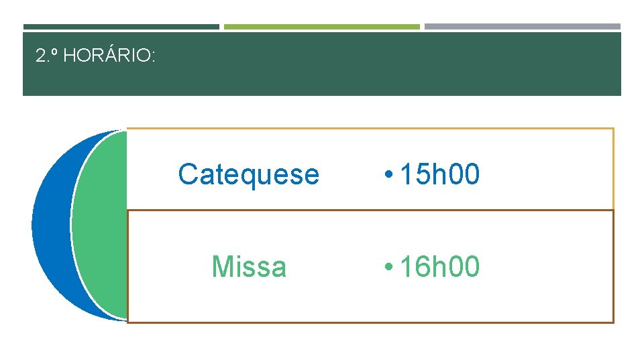Click the "15h00" time text
The width and height of the screenshot is (644, 362).
pos(439,174)
